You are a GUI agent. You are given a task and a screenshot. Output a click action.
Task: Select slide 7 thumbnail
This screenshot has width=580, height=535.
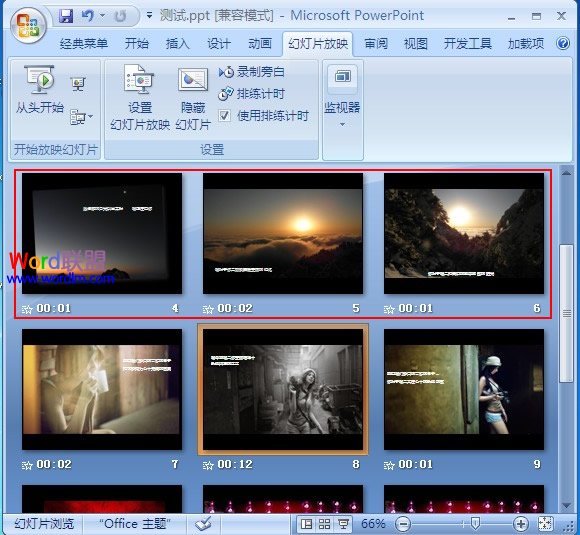click(102, 390)
